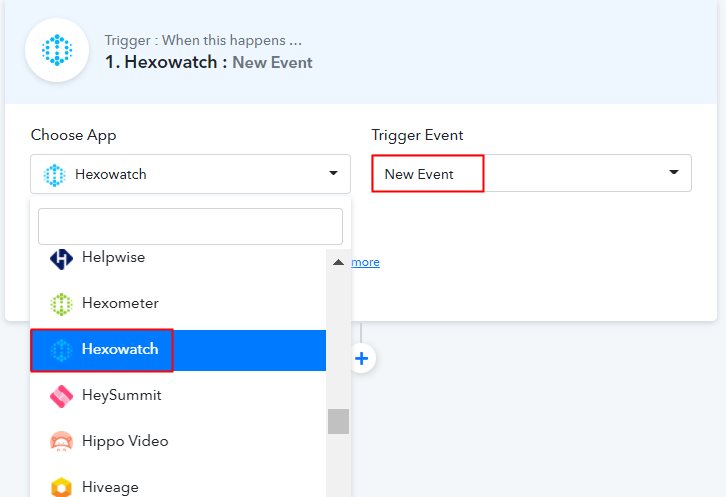Viewport: 726px width, 497px height.
Task: Click the Hiveage hexagon icon
Action: (61, 487)
